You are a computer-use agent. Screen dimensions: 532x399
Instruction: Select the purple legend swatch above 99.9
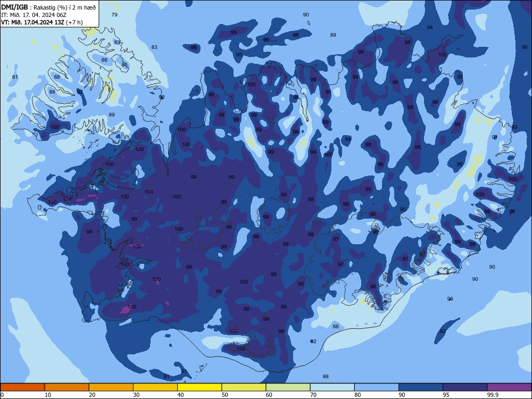(x=509, y=387)
